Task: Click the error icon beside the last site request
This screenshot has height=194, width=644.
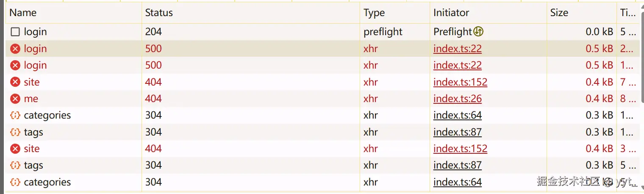Action: click(15, 149)
